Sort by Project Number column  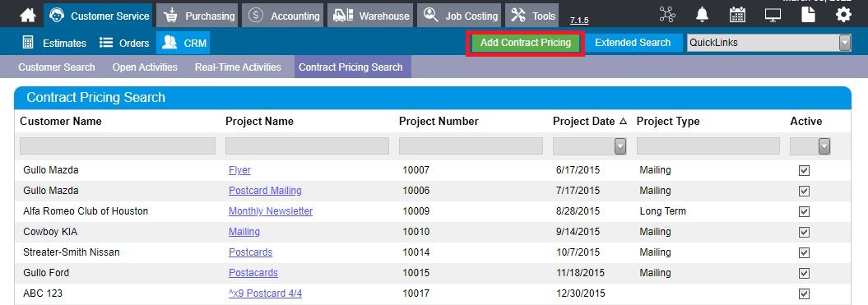[x=439, y=121]
